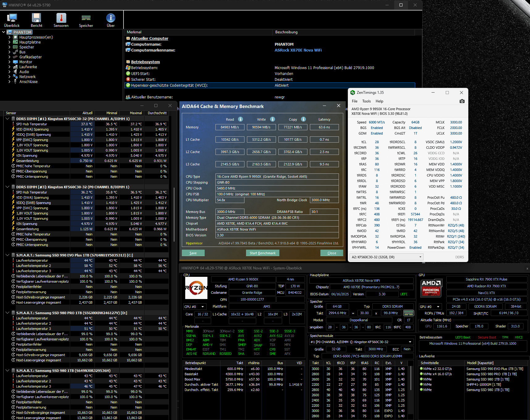Image resolution: width=530 pixels, height=420 pixels.
Task: Click the Ryzen logo in System-Überblick
Action: pos(196,288)
